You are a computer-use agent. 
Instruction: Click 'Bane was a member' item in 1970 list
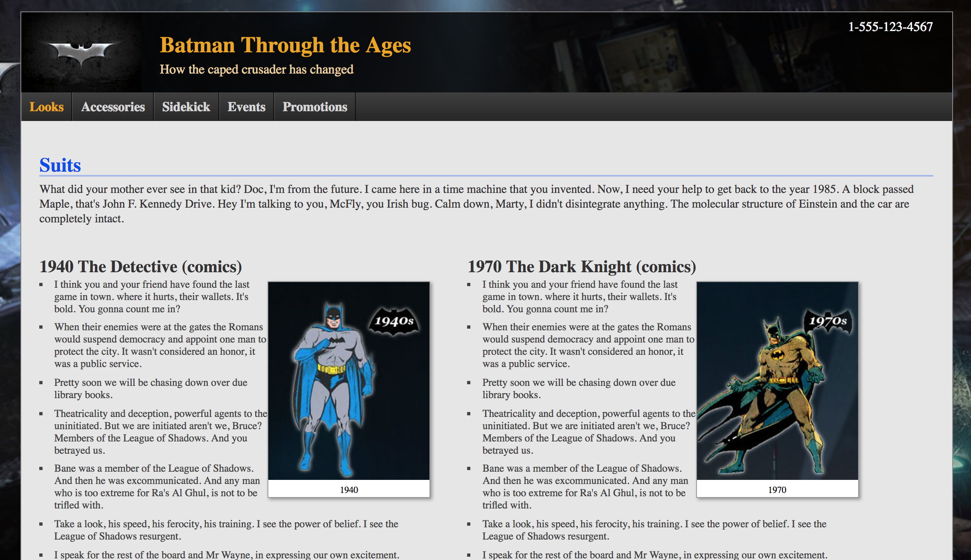tap(585, 487)
